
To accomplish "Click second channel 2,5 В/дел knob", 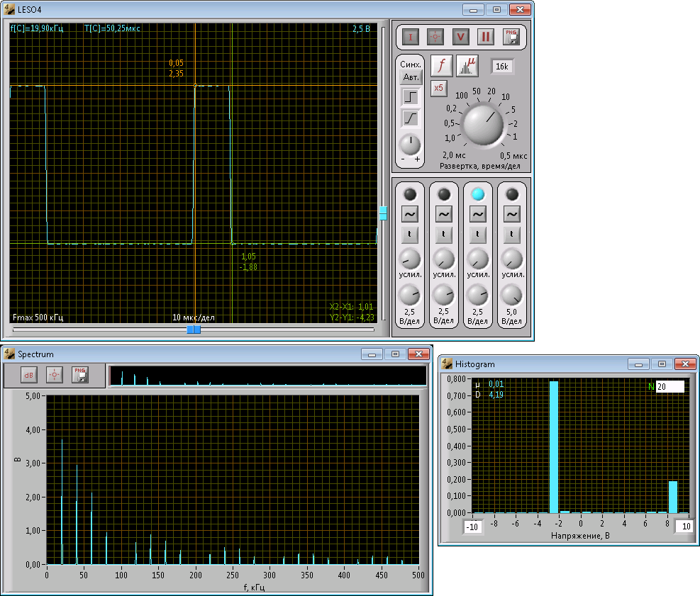I will pos(444,296).
